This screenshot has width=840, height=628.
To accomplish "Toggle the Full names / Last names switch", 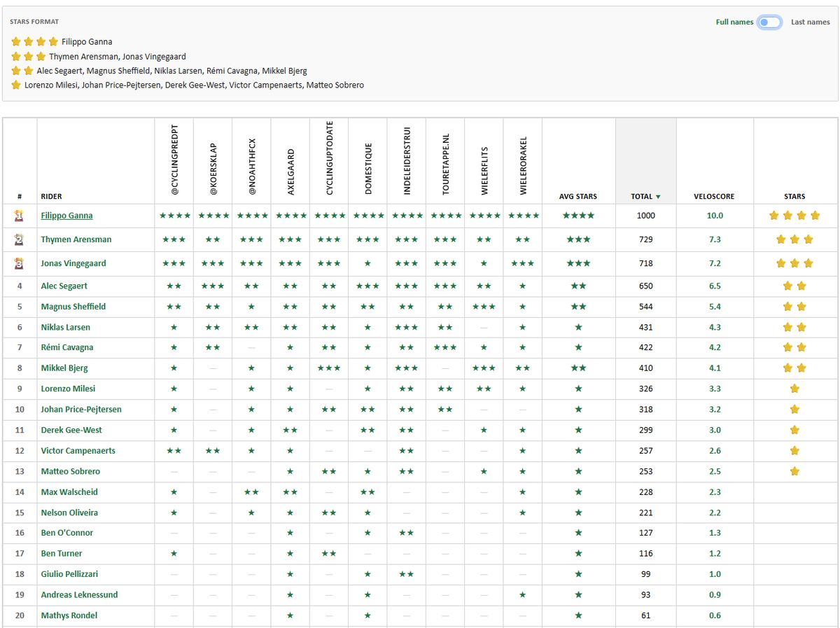I will point(770,22).
